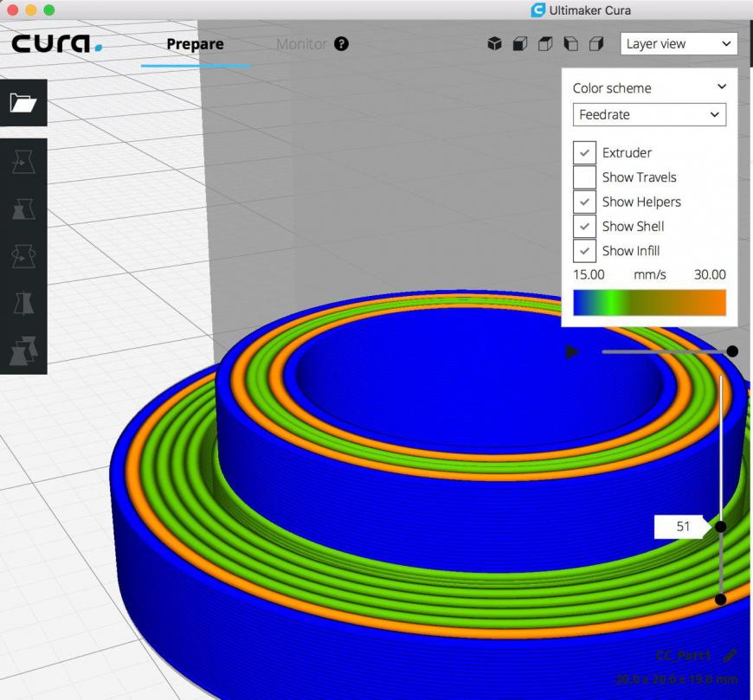Click the upper layer slider handle at 51
Screen dimensions: 753x700
click(x=720, y=527)
